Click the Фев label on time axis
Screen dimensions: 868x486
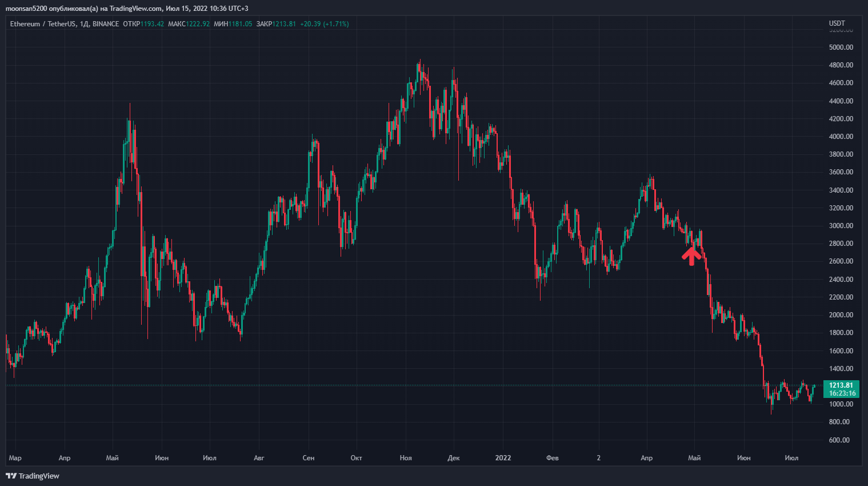point(553,458)
